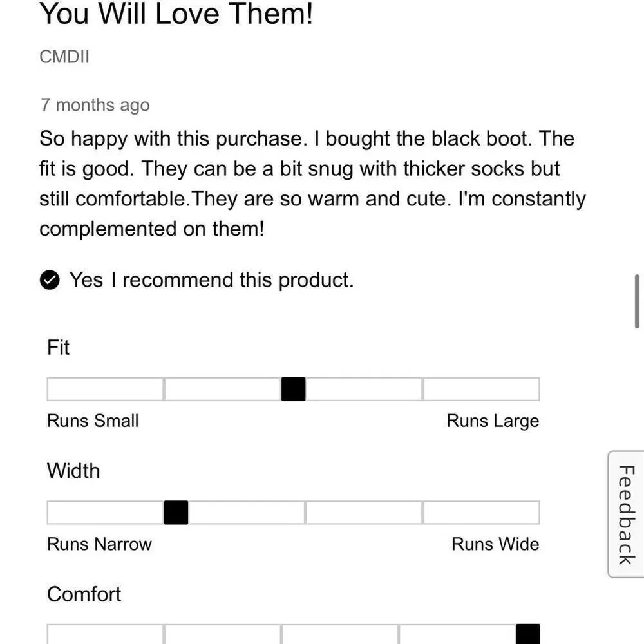This screenshot has width=644, height=644.
Task: Click the Fit slider black marker
Action: pyautogui.click(x=293, y=389)
